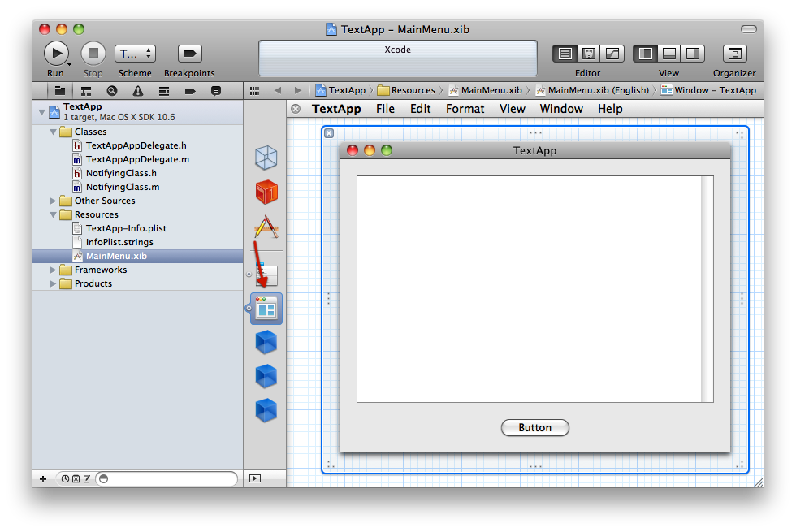Select the Window object in dock
The image size is (796, 532).
[266, 309]
